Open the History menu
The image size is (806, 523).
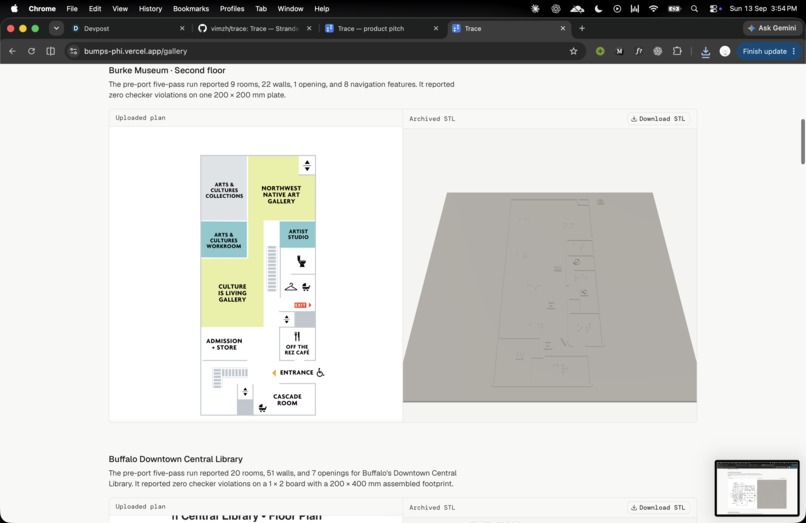pos(150,9)
